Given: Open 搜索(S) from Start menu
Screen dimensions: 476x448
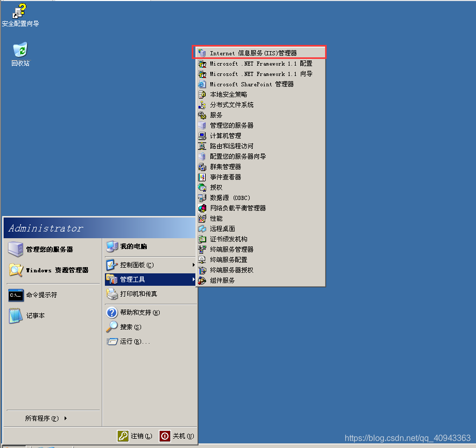Looking at the screenshot, I should (150, 327).
